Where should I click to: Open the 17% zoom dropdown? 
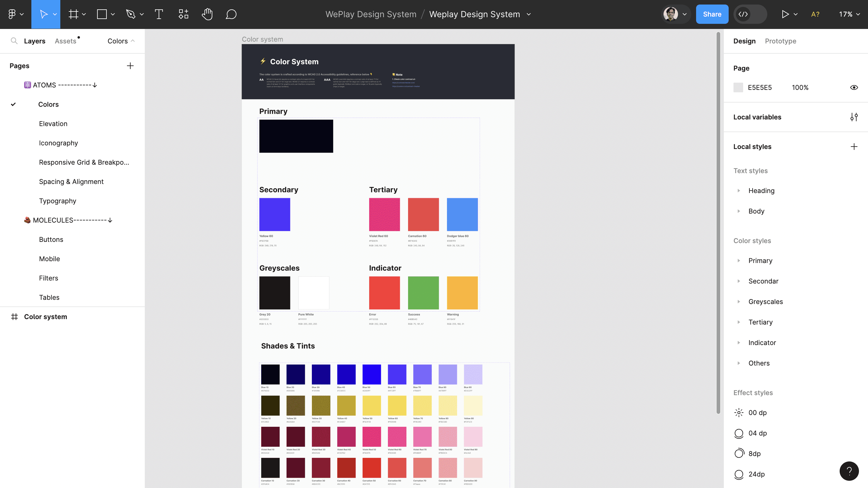click(x=849, y=14)
